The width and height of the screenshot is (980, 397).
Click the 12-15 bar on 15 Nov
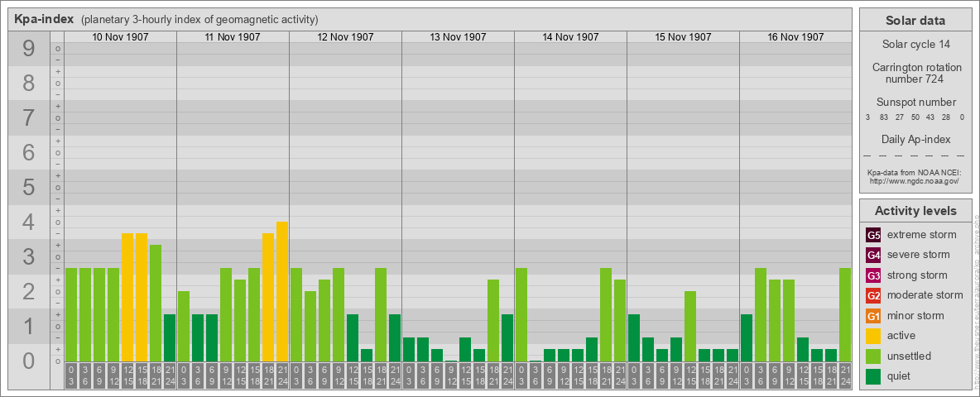pos(690,326)
